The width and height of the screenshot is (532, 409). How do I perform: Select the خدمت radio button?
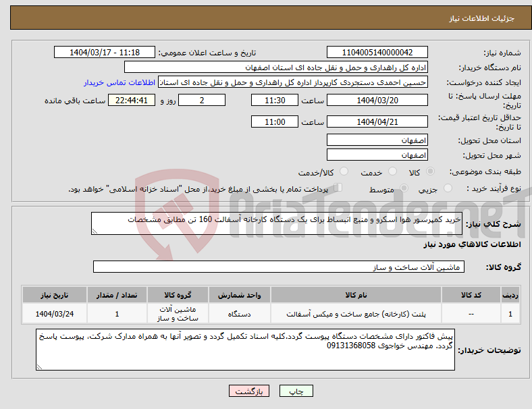392,171
